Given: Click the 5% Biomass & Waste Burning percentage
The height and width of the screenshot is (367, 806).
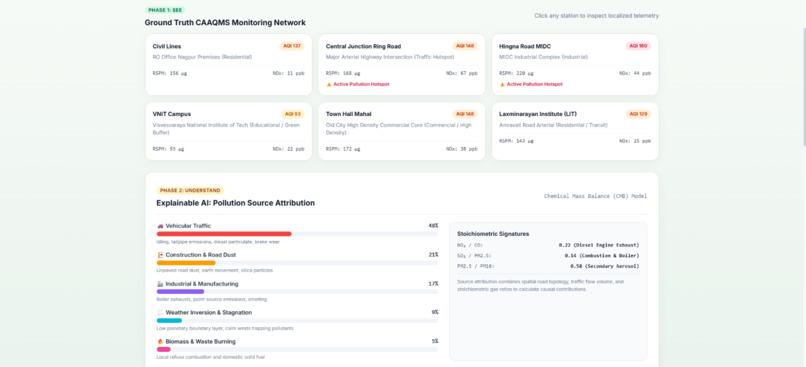Looking at the screenshot, I should tap(435, 341).
